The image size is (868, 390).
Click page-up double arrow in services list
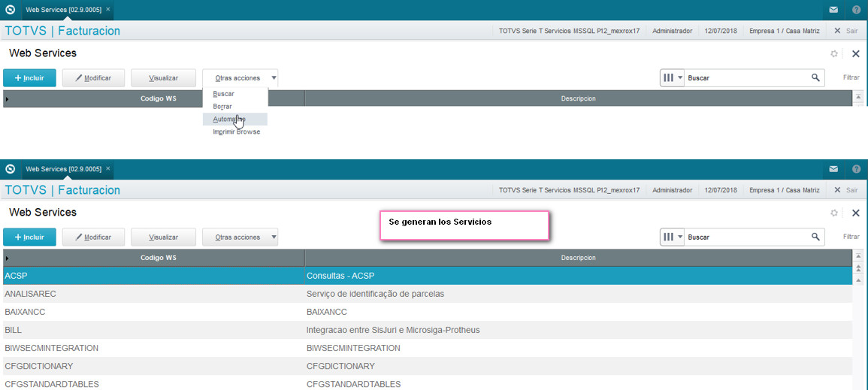[858, 268]
